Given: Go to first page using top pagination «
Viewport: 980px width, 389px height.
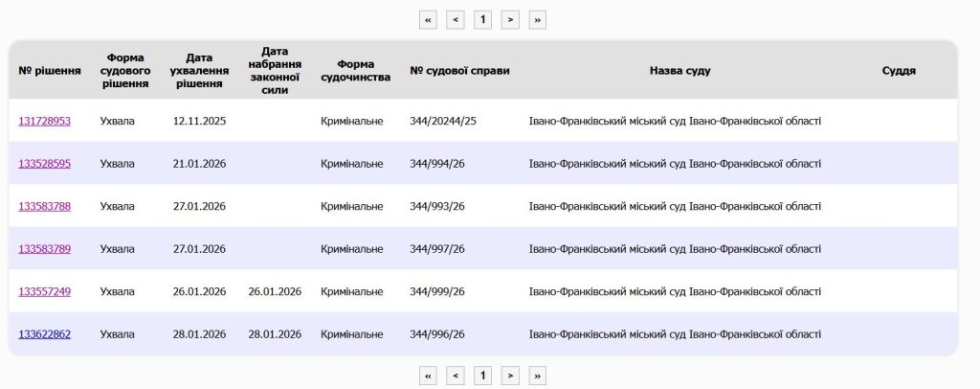Looking at the screenshot, I should point(428,19).
